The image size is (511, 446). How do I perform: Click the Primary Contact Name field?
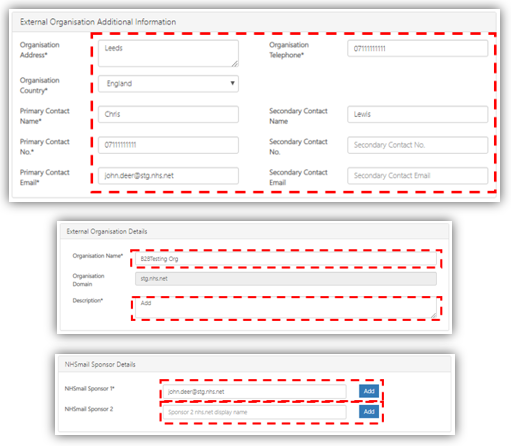coord(168,114)
